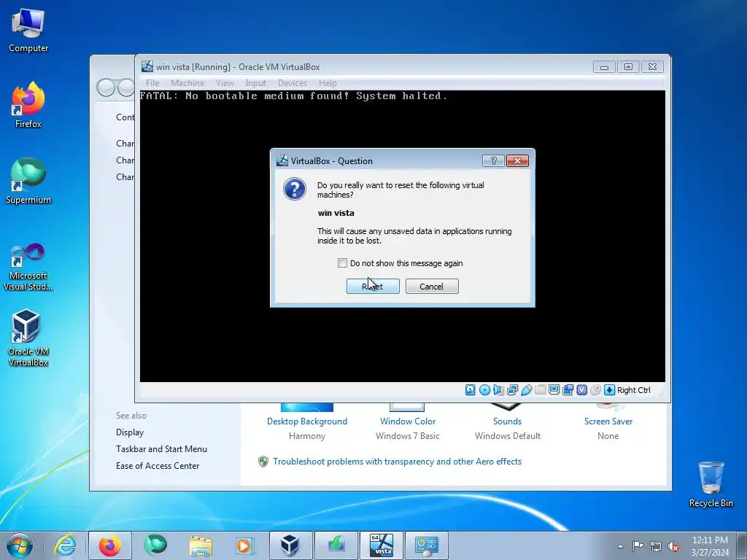Click the network tray icon
Screen dimensions: 747x560
point(656,546)
